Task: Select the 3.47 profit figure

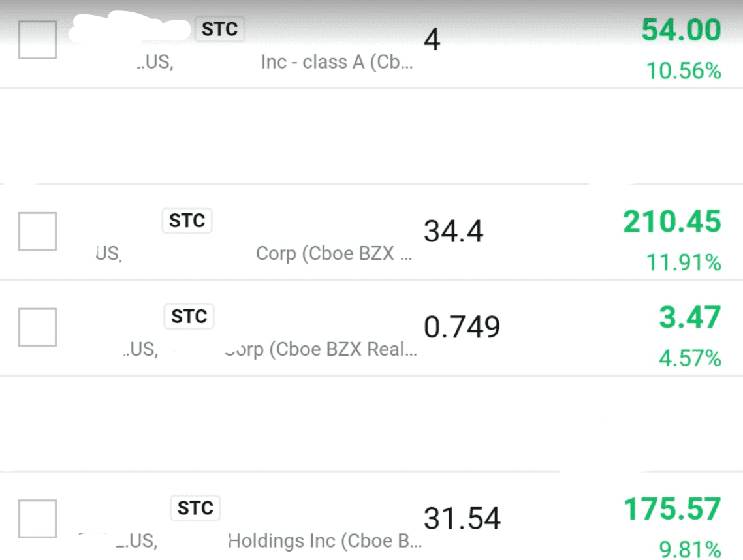Action: [x=689, y=318]
